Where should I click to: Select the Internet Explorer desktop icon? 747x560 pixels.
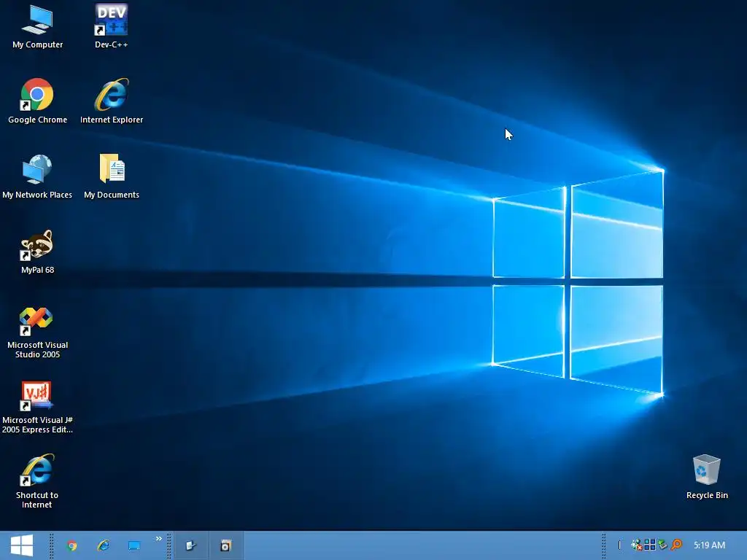pos(112,94)
